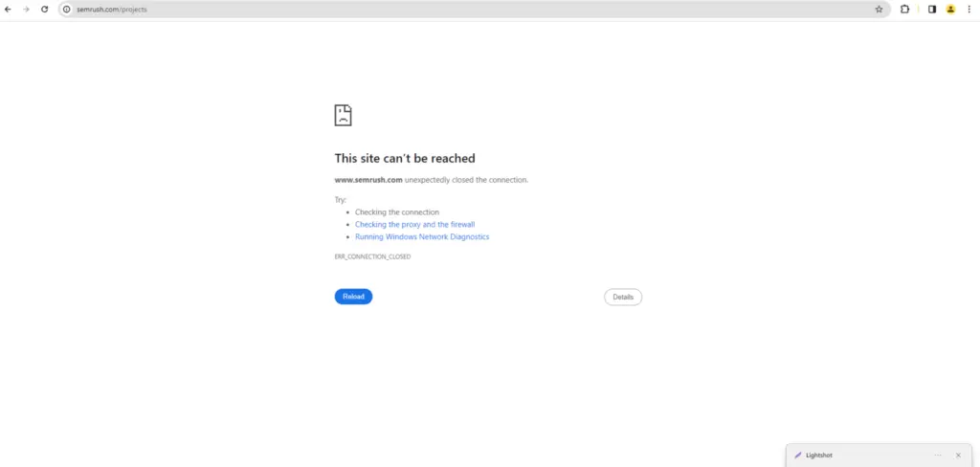The image size is (980, 467).
Task: Select the ERR_CONNECTION_CLOSED error code text
Action: tap(372, 256)
